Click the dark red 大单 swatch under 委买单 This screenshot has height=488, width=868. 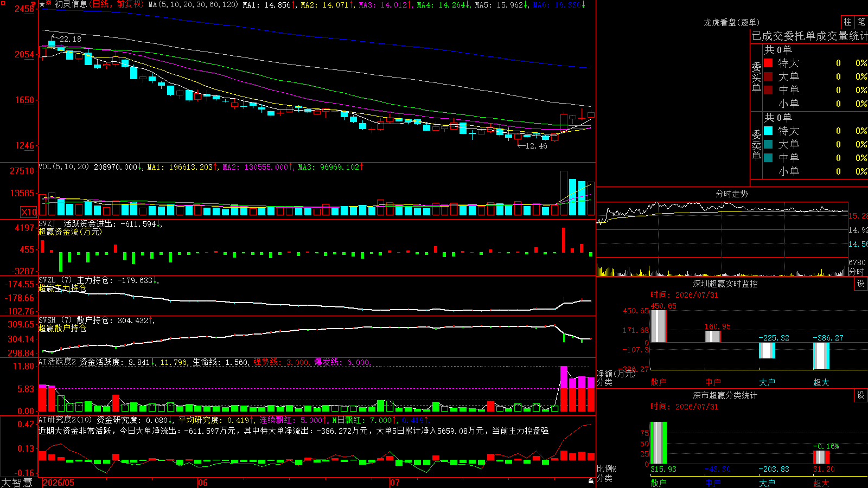coord(768,76)
